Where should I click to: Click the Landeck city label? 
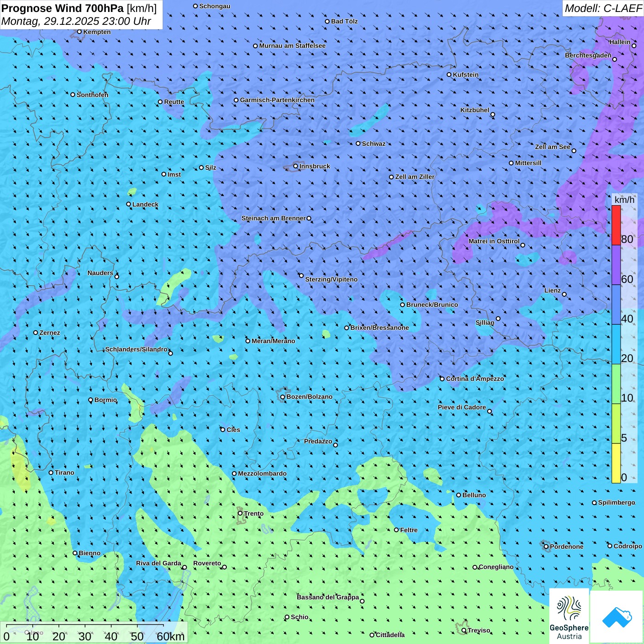pyautogui.click(x=145, y=204)
